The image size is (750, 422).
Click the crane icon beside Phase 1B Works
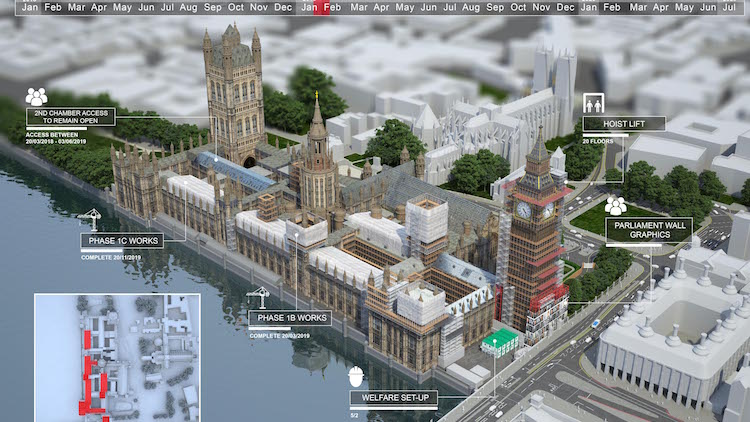259,296
